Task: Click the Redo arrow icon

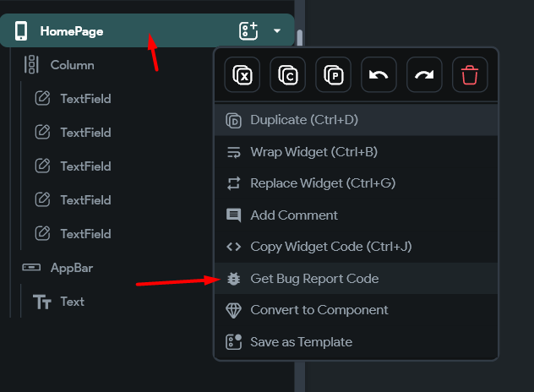Action: [424, 74]
